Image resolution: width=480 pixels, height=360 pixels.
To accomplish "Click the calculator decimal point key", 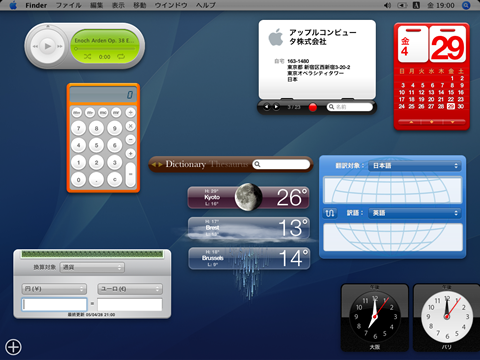I will (x=96, y=180).
